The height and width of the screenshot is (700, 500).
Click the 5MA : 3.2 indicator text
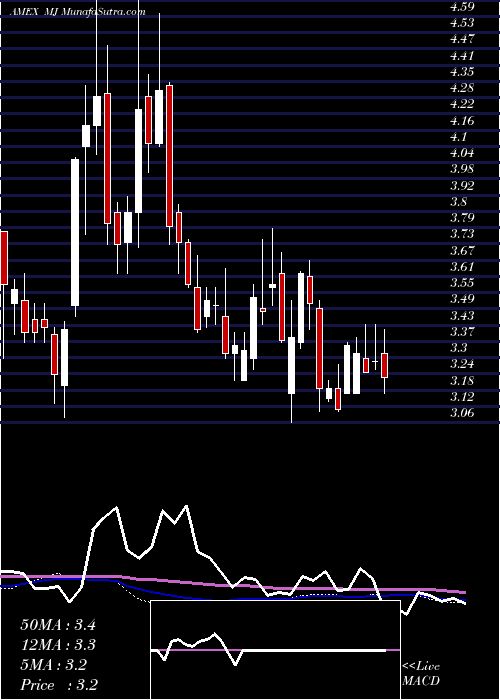[x=54, y=665]
